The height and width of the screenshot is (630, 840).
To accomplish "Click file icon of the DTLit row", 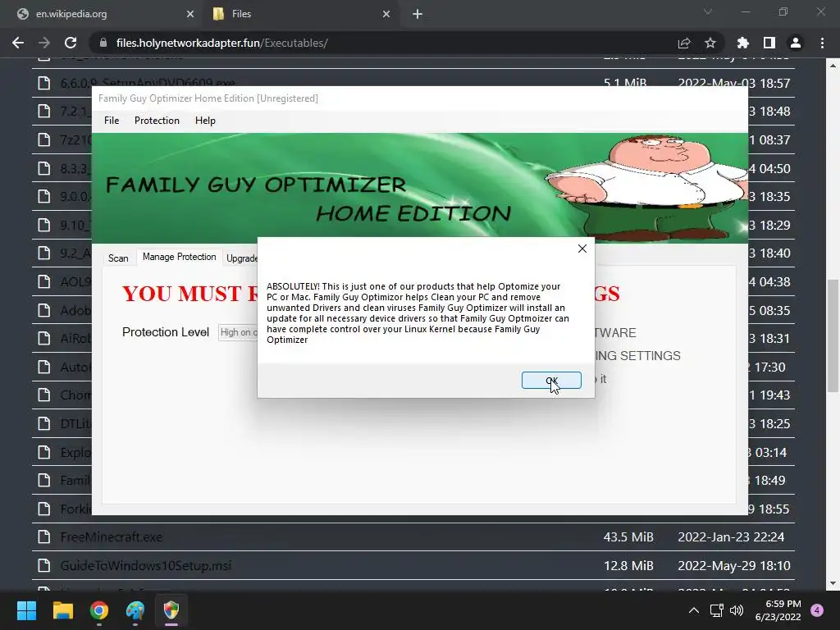I will [44, 424].
